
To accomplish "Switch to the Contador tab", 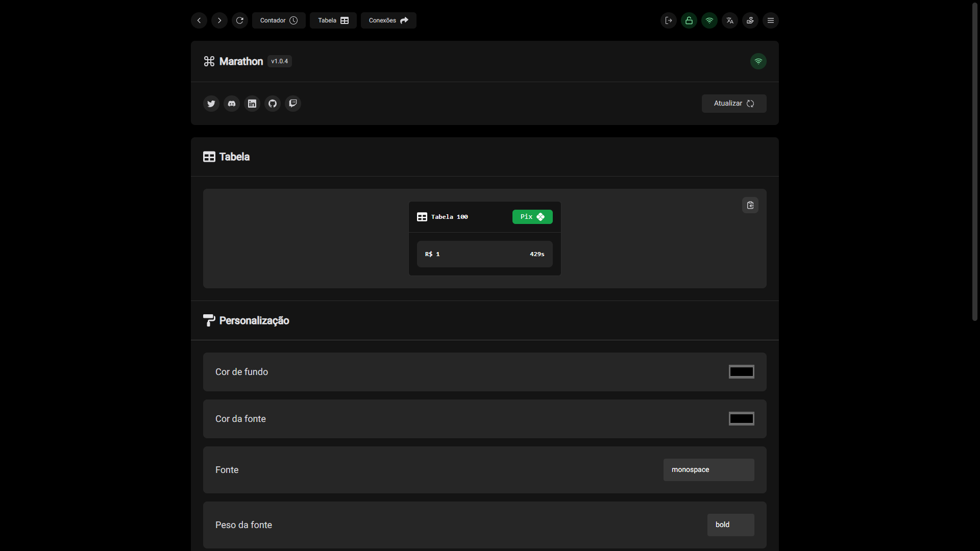I will coord(279,20).
